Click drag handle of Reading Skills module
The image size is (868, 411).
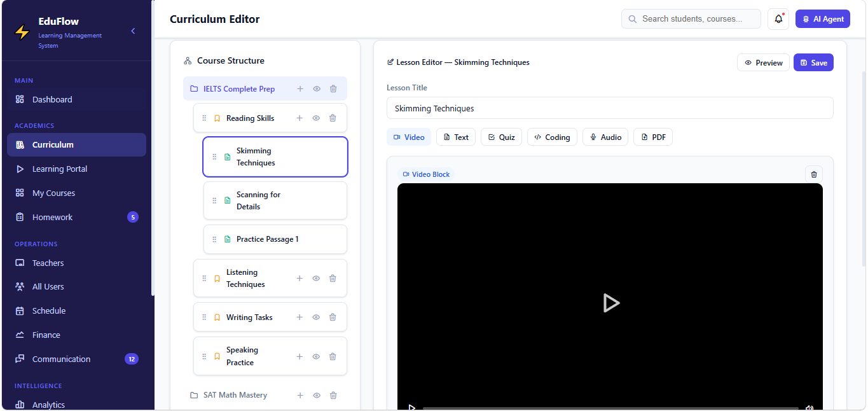[204, 118]
